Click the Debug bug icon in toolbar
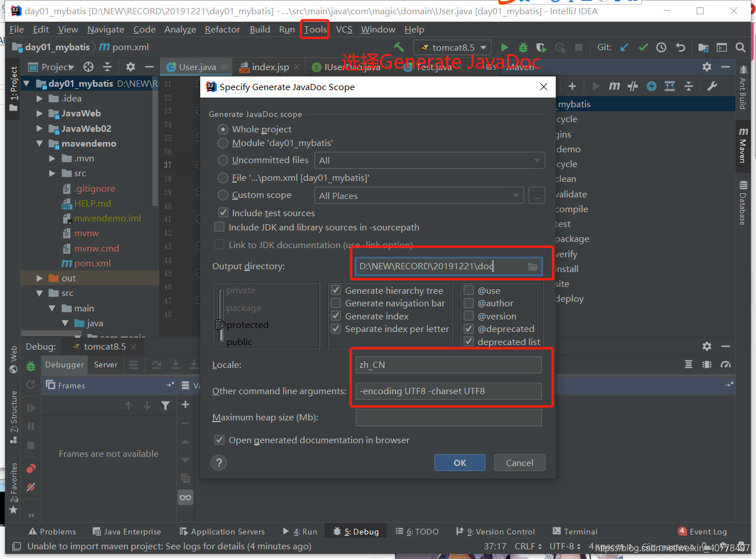 pyautogui.click(x=523, y=47)
